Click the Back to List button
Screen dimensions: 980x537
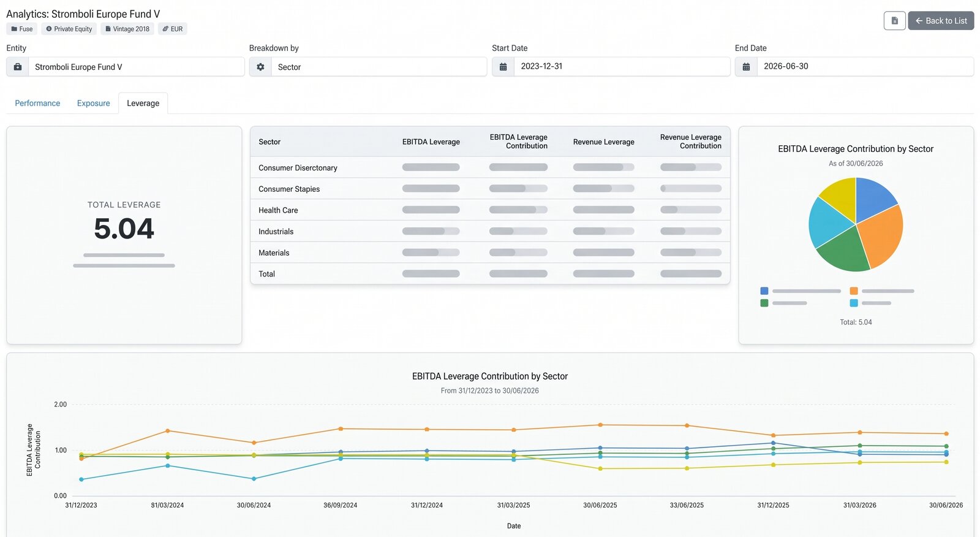pyautogui.click(x=941, y=21)
